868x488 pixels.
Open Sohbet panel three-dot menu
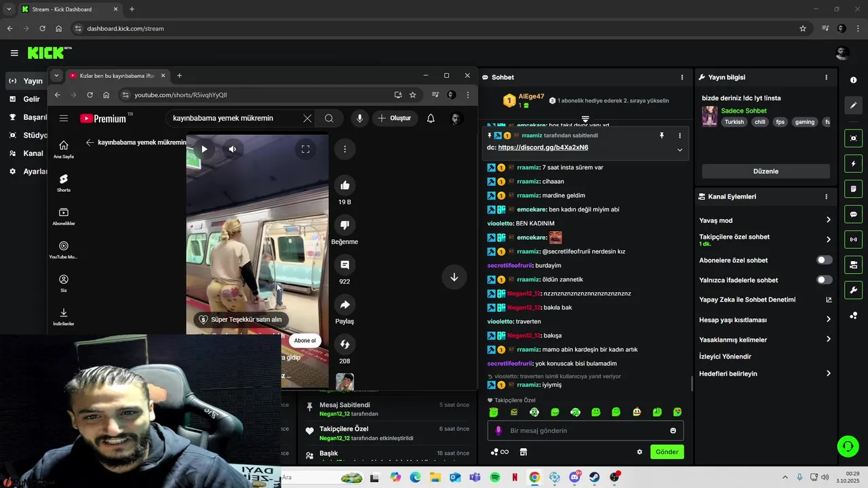pos(682,77)
